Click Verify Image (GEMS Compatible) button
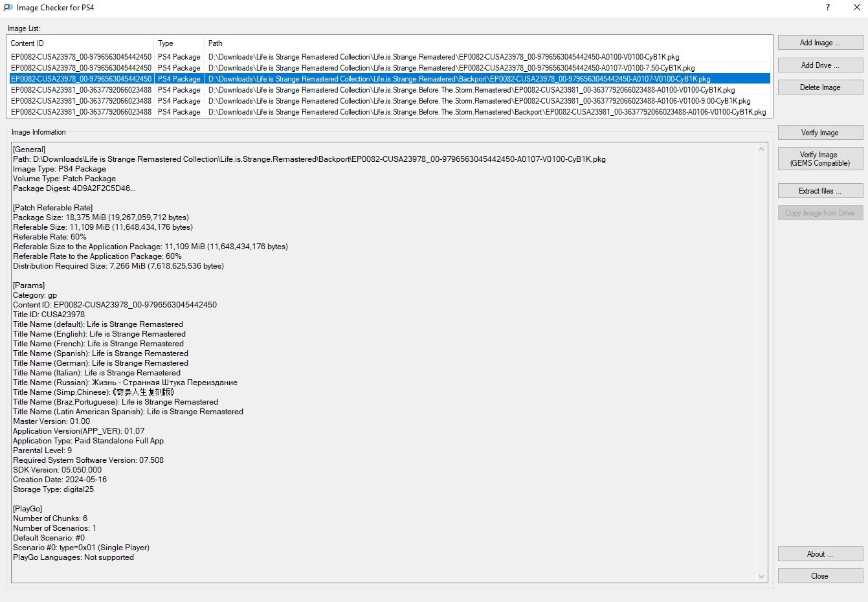 [820, 159]
